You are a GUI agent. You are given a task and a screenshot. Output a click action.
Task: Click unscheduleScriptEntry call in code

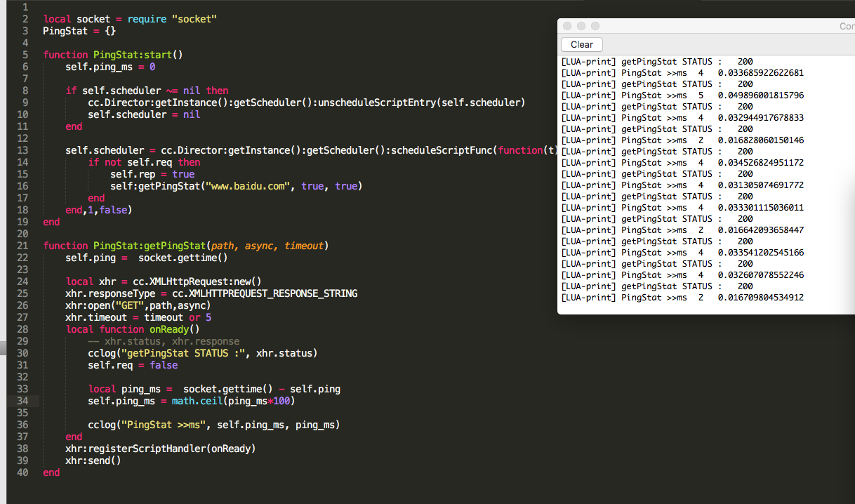pyautogui.click(x=421, y=102)
